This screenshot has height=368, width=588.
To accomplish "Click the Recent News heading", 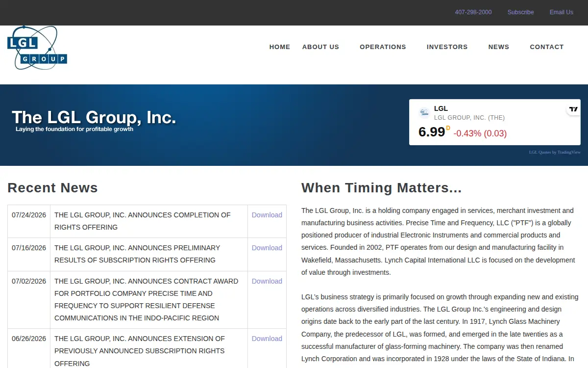I will click(52, 188).
